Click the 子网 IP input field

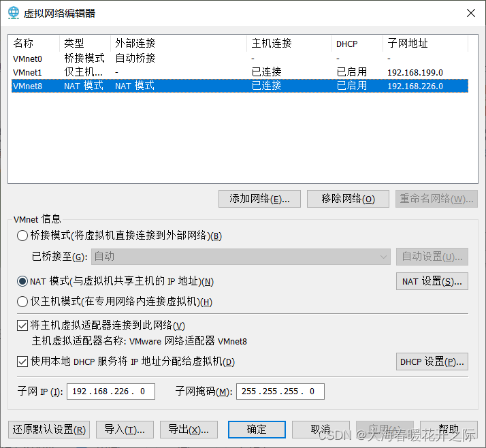(x=111, y=391)
